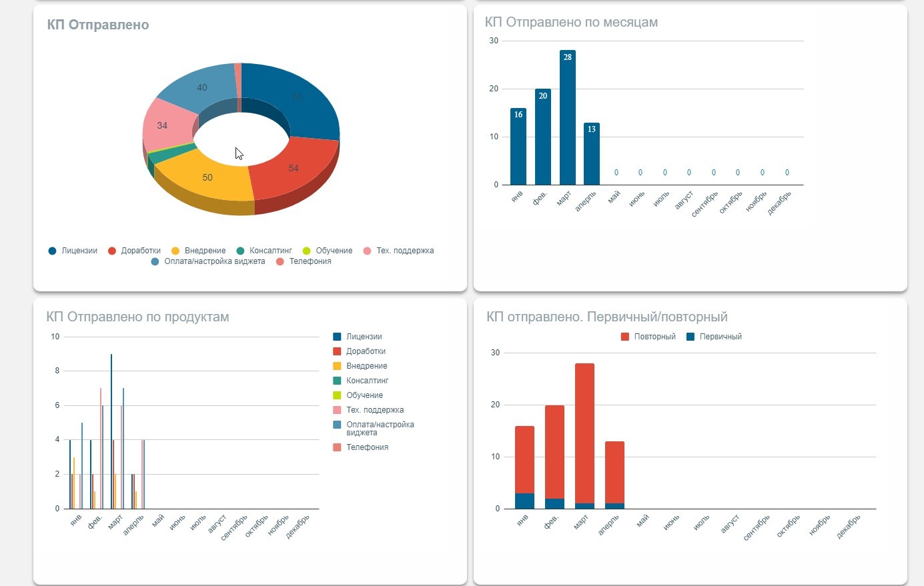Click red Повторный segment of фев. stacked bar
Screen dimensions: 924x586
[554, 452]
